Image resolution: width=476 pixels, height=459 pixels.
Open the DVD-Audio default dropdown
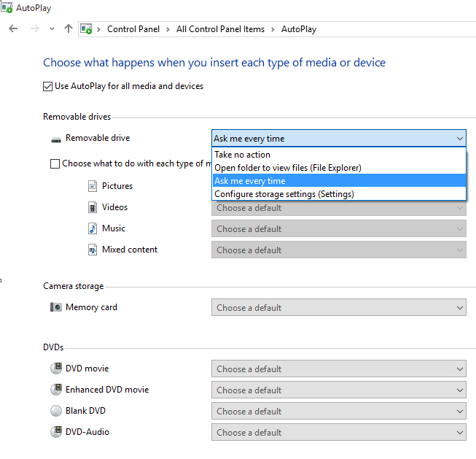(338, 433)
